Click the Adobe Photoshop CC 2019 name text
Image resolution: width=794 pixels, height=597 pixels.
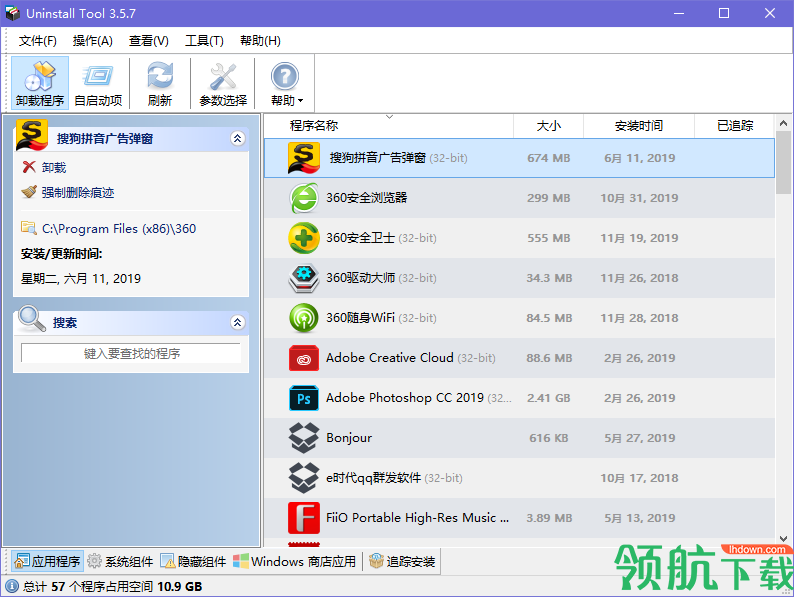(405, 398)
